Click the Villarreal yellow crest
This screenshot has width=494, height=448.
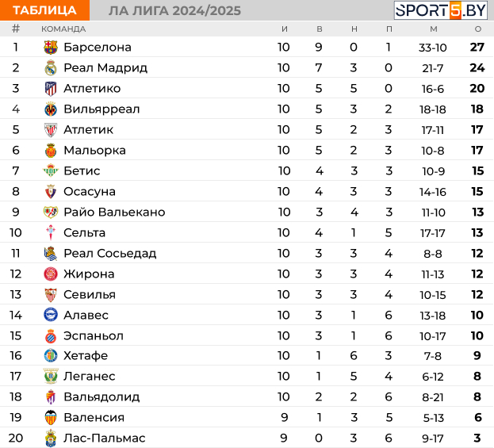tap(51, 109)
